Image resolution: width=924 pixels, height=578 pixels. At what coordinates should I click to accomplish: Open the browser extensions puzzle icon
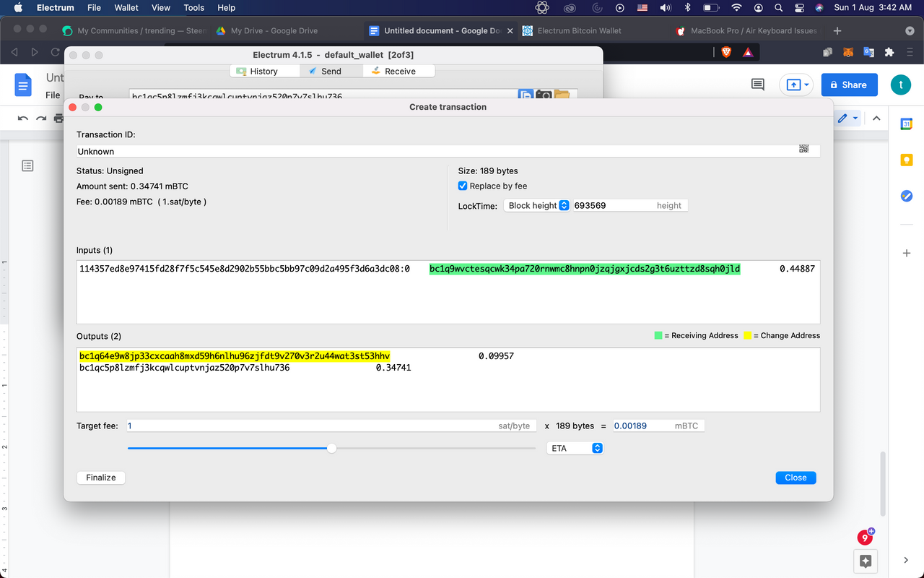point(889,52)
